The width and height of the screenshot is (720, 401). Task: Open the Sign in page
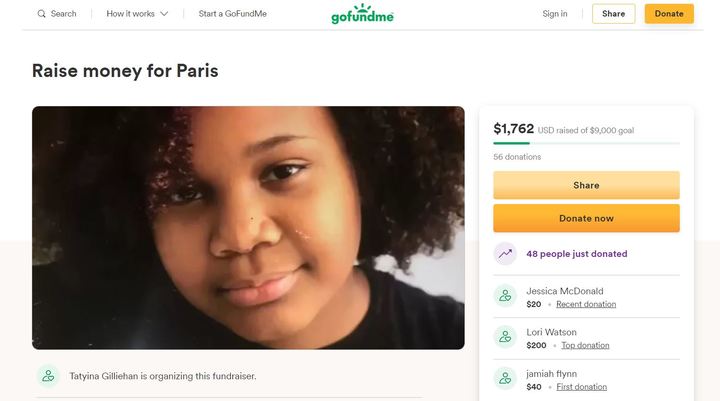tap(555, 14)
